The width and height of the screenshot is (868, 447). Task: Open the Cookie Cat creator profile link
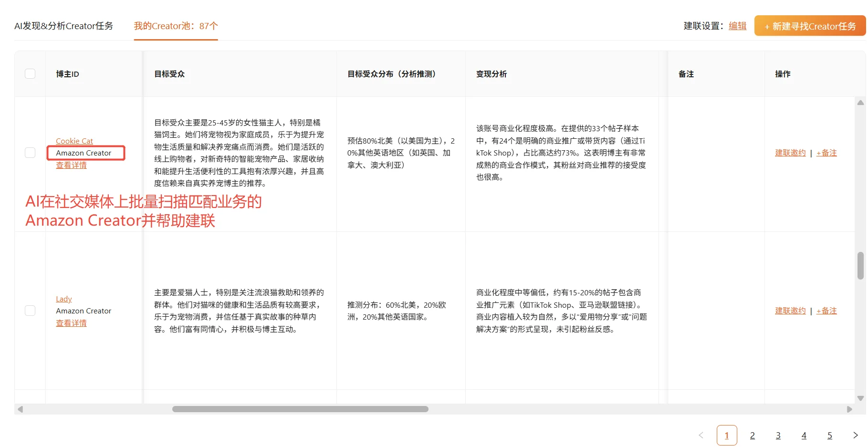74,141
